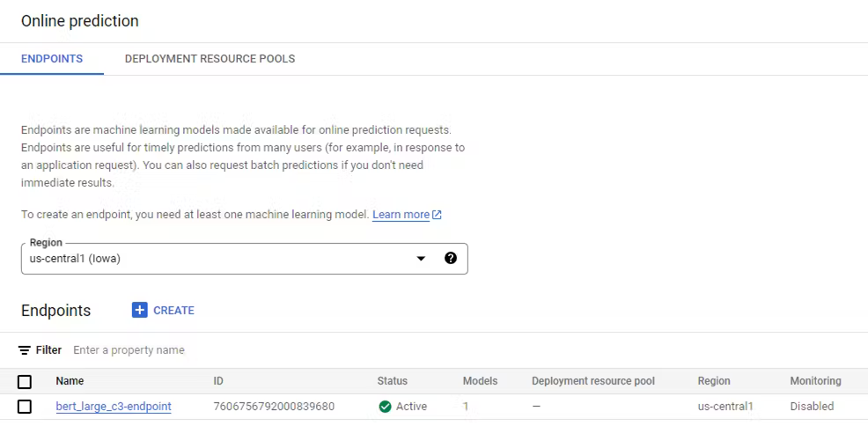Expand the Region dropdown arrow
Screen dimensions: 868x426
click(421, 259)
